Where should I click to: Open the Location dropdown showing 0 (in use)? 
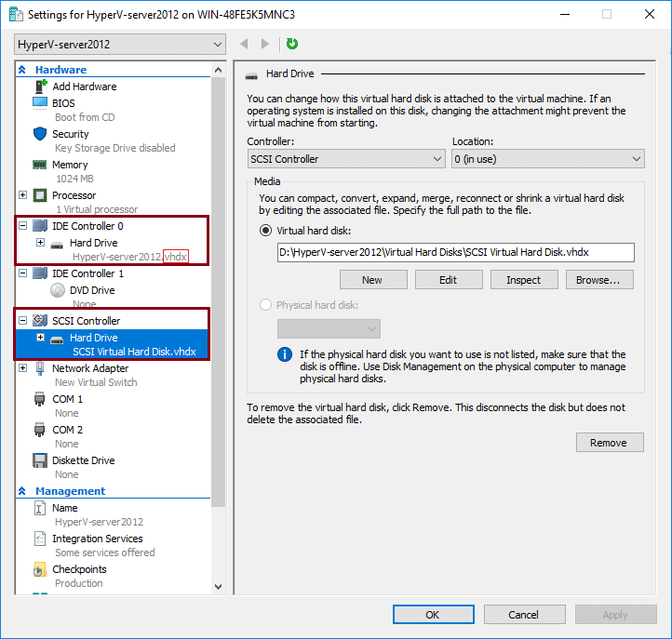point(547,159)
